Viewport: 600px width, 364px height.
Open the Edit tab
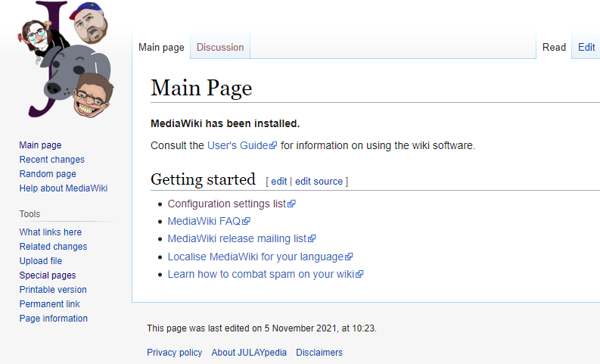[x=586, y=47]
